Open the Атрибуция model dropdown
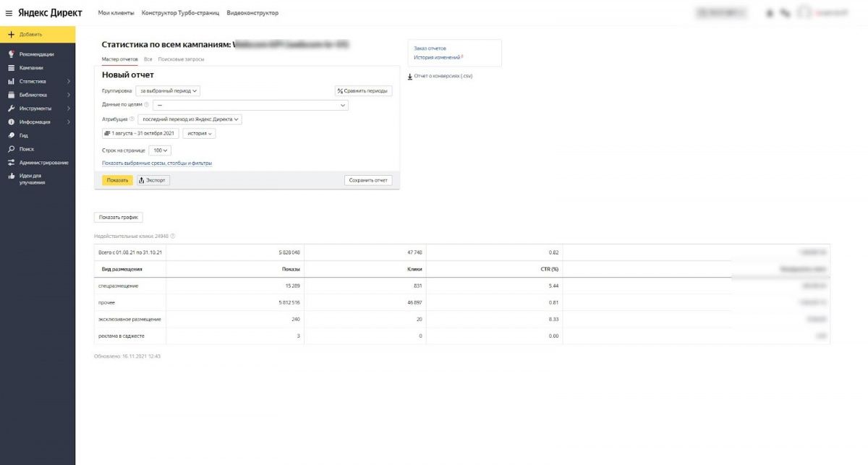This screenshot has width=868, height=465. click(191, 119)
